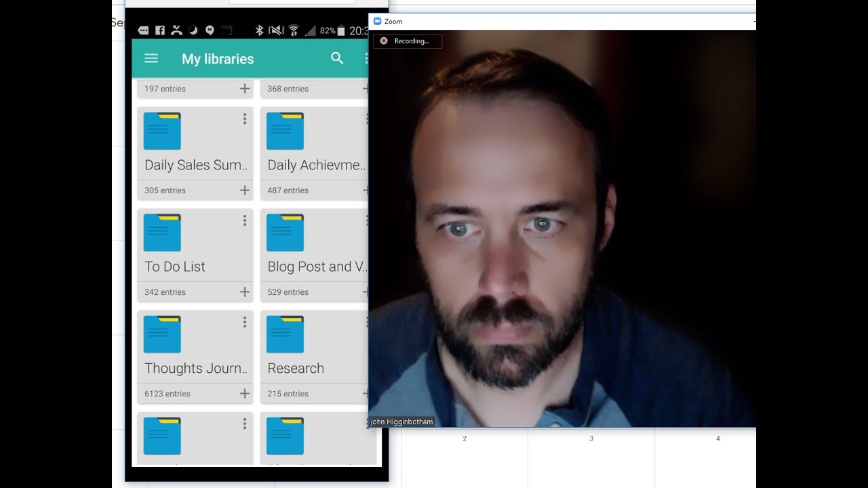The height and width of the screenshot is (488, 868).
Task: Tap the Bluetooth status icon
Action: tap(259, 30)
